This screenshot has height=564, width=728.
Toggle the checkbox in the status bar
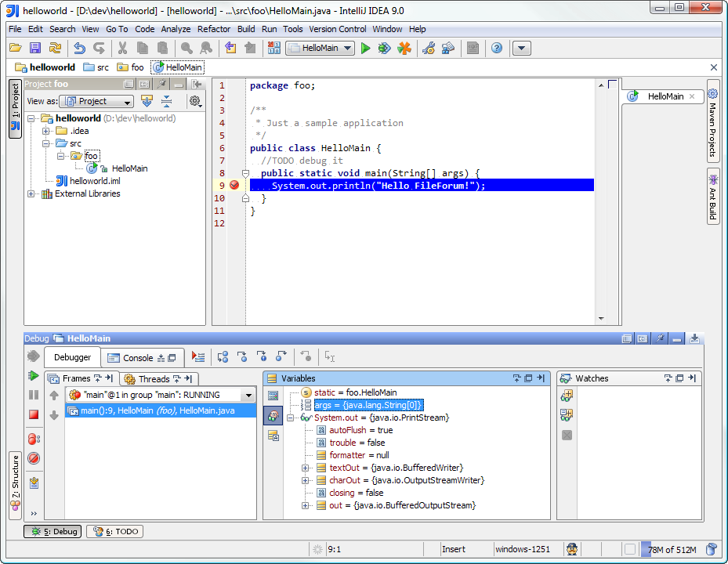click(629, 550)
